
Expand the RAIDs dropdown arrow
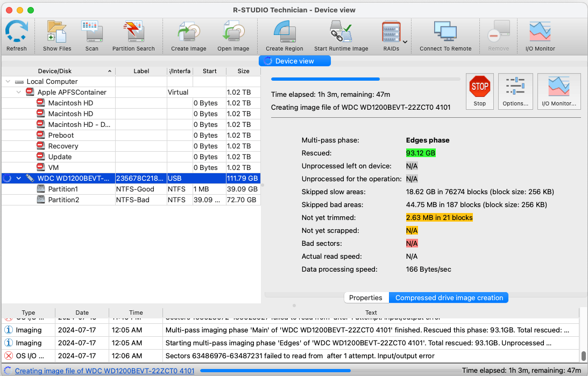[405, 41]
